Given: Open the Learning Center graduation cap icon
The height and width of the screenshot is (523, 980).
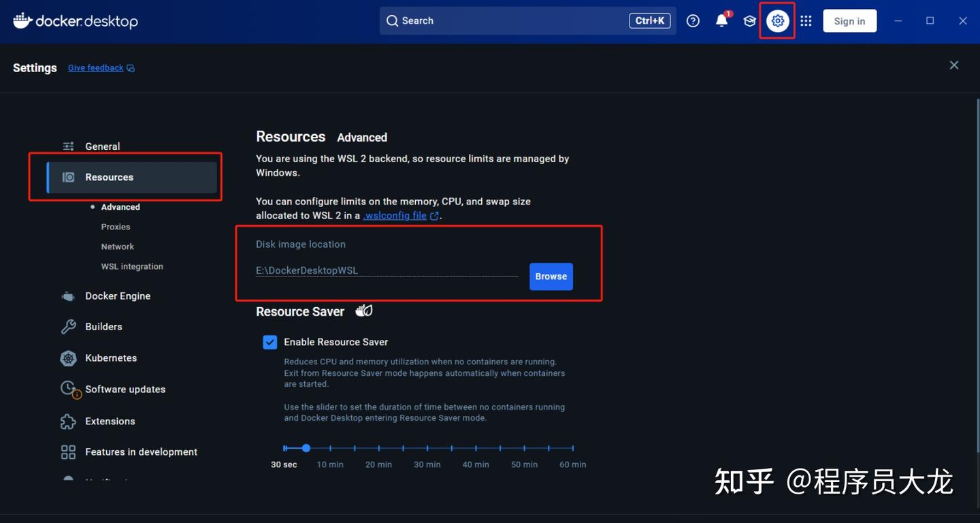Looking at the screenshot, I should (749, 20).
